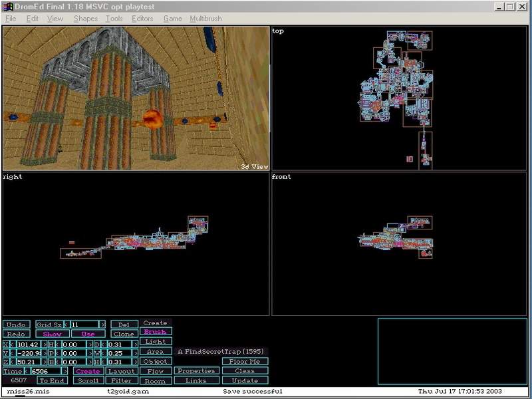Decrease the pitch P value
The image size is (532, 399).
(x=57, y=353)
